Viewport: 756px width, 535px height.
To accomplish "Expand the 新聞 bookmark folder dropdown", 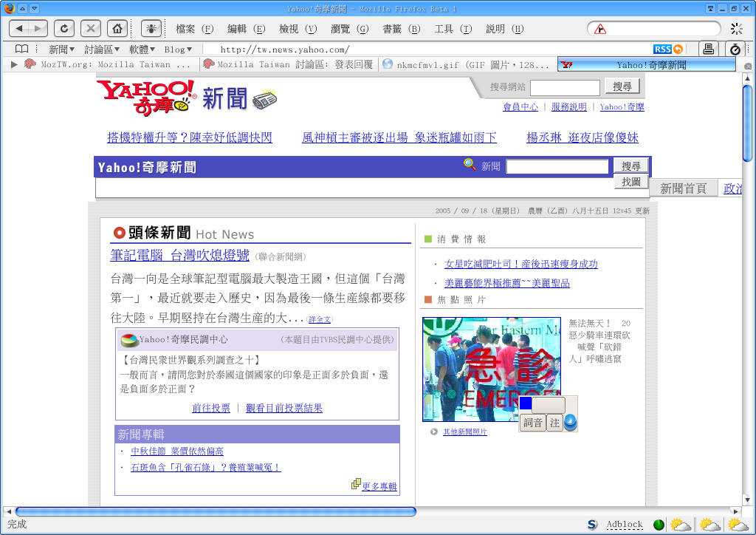I will click(x=61, y=50).
